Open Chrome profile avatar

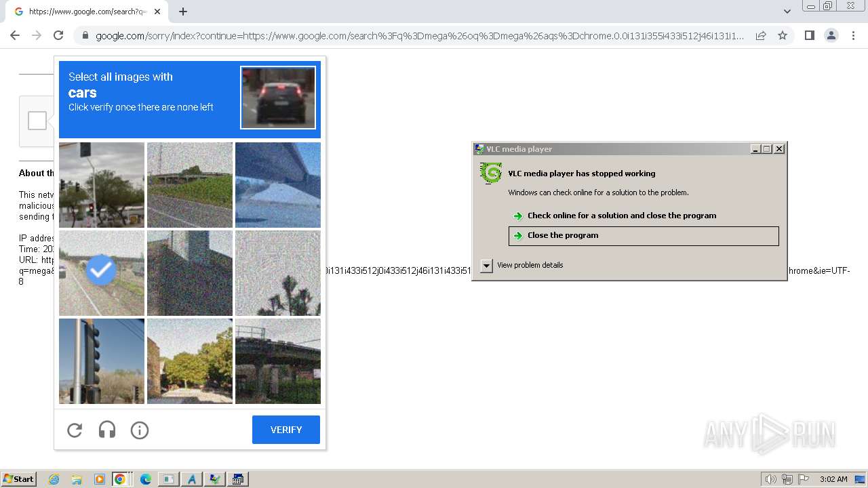pyautogui.click(x=831, y=35)
